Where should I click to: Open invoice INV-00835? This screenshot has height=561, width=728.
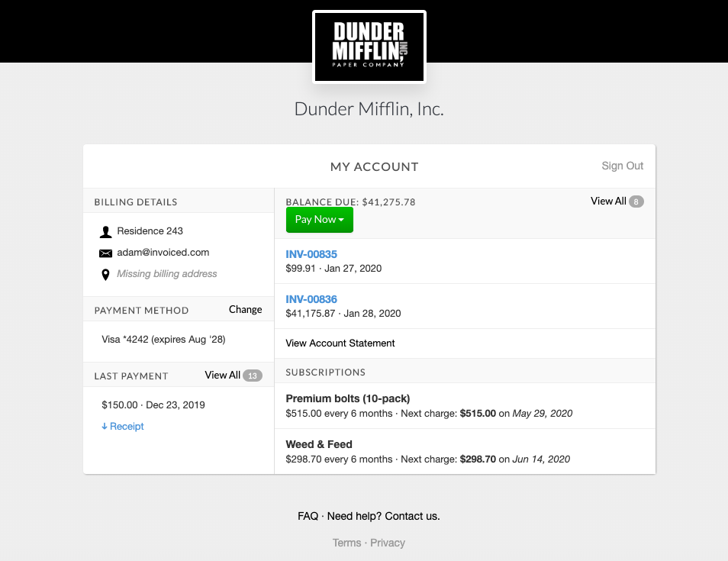311,254
